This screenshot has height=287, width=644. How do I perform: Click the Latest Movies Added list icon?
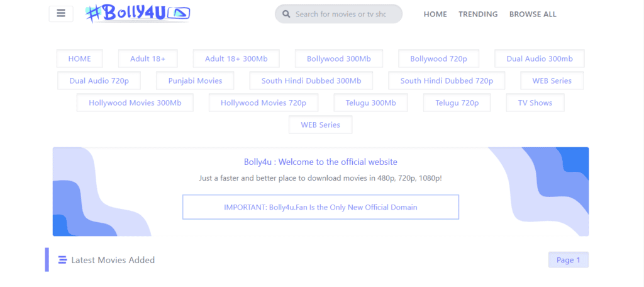coord(62,260)
